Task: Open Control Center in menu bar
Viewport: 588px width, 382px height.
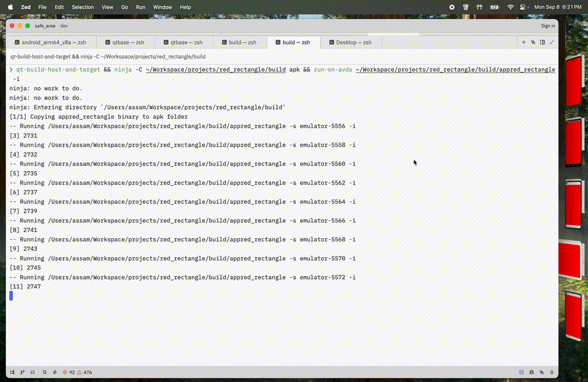Action: click(523, 7)
